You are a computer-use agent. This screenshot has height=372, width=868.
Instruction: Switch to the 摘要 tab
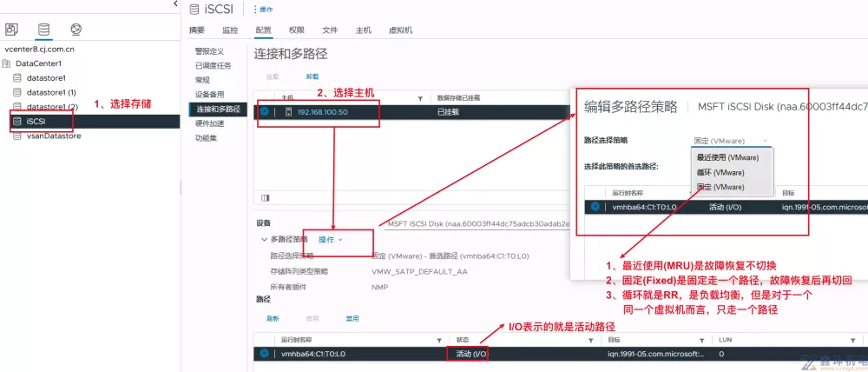click(x=196, y=30)
